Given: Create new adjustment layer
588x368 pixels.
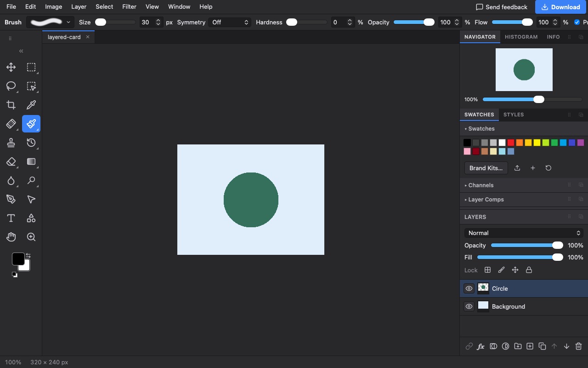Looking at the screenshot, I should click(x=505, y=346).
